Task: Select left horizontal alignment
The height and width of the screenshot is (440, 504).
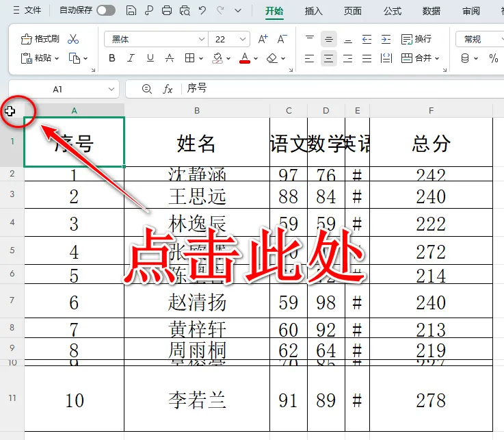Action: [309, 58]
